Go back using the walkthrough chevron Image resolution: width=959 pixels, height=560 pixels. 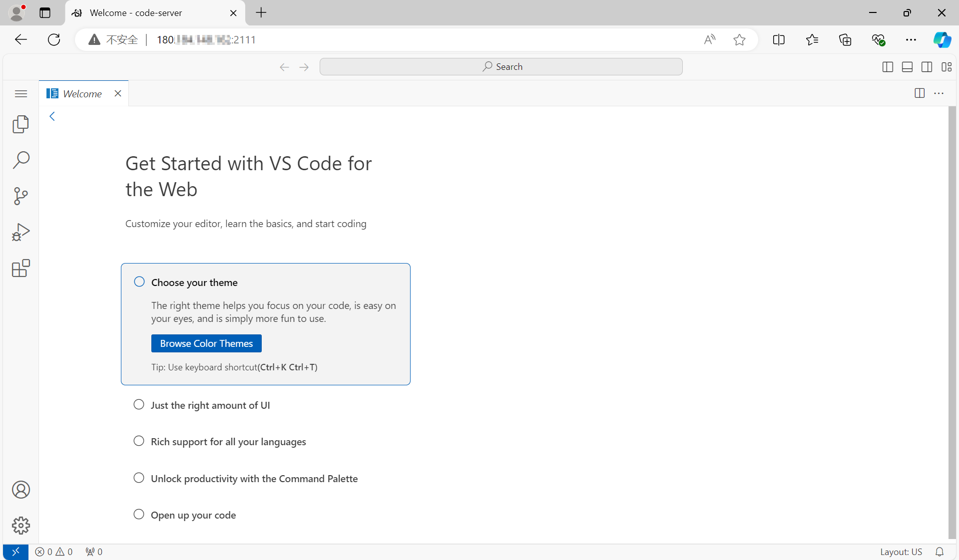52,116
